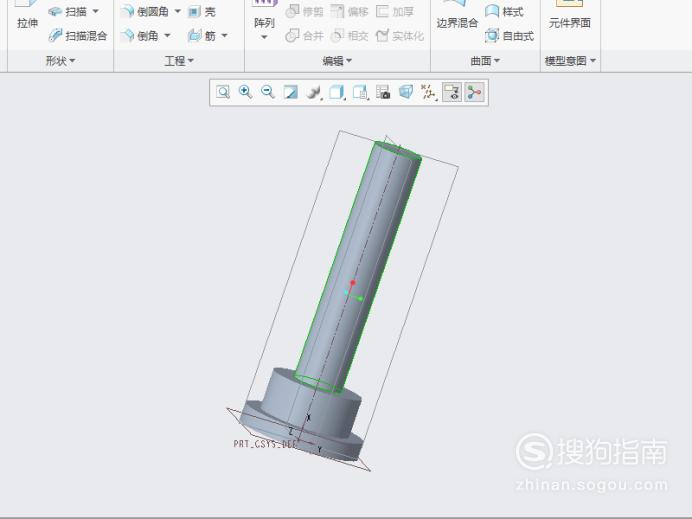Open the View Manager icon

pos(361,92)
